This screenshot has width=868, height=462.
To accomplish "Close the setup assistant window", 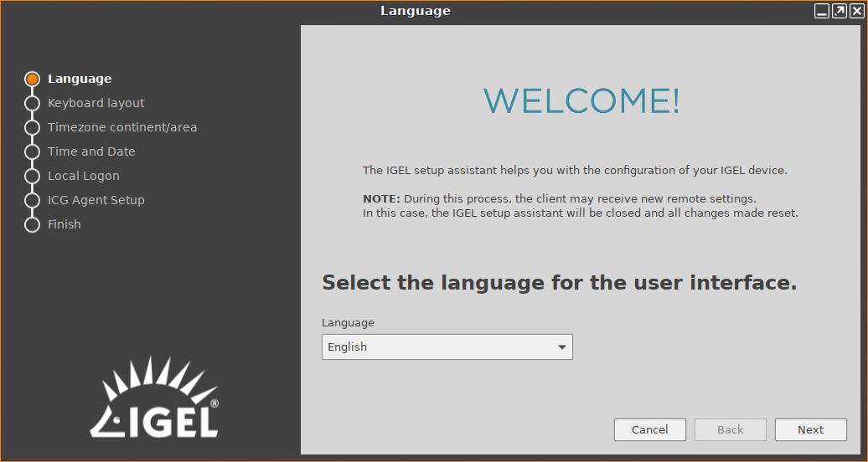I will tap(855, 11).
